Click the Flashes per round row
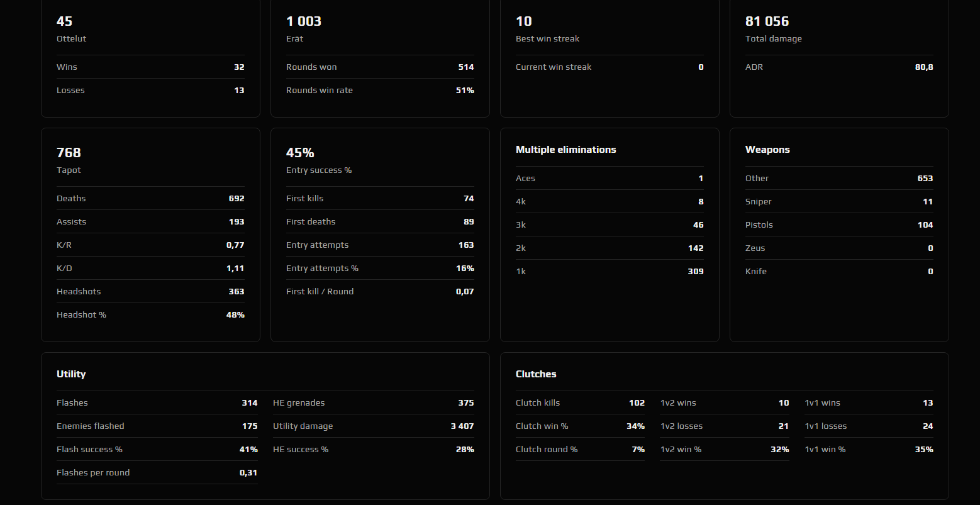Screen dimensions: 980x505 [x=157, y=473]
